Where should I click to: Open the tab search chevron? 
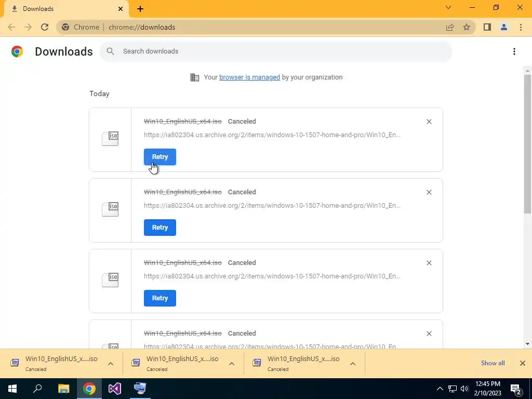[x=448, y=7]
